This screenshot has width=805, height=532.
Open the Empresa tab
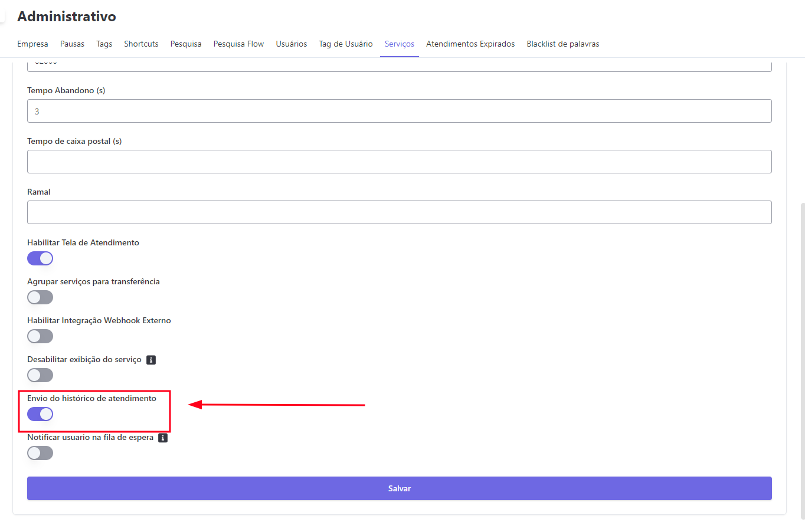click(x=32, y=44)
